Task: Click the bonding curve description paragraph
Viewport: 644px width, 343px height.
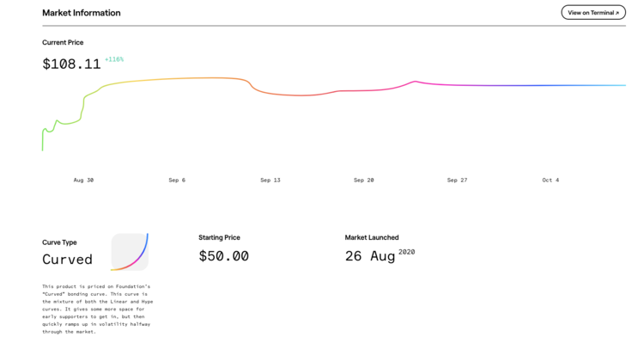Action: point(98,309)
